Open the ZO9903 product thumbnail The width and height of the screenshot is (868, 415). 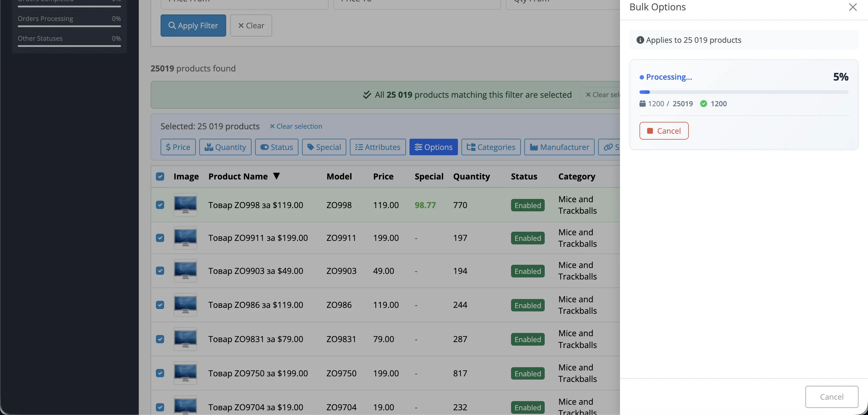tap(185, 271)
